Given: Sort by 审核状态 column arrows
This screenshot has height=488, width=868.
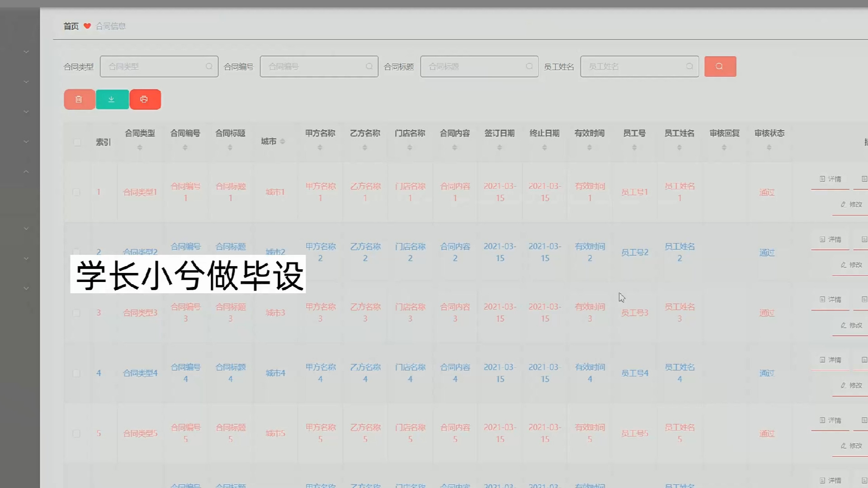Looking at the screenshot, I should click(x=769, y=147).
